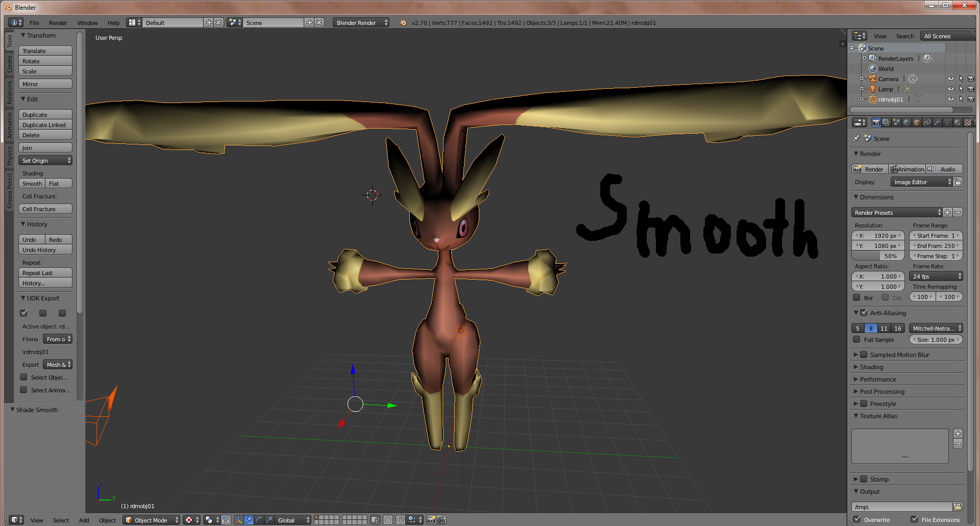Click the Undo History button
Screen dimensions: 980x526
(x=45, y=249)
